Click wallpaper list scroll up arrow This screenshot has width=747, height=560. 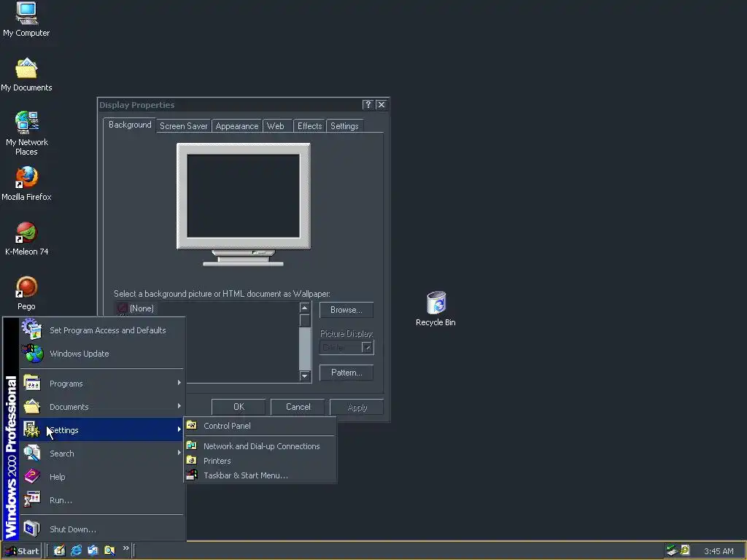(304, 308)
